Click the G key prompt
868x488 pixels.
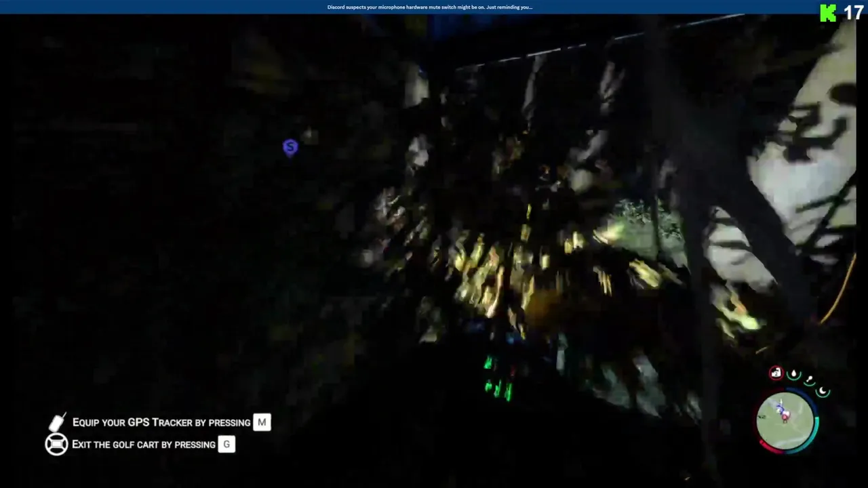click(x=226, y=445)
